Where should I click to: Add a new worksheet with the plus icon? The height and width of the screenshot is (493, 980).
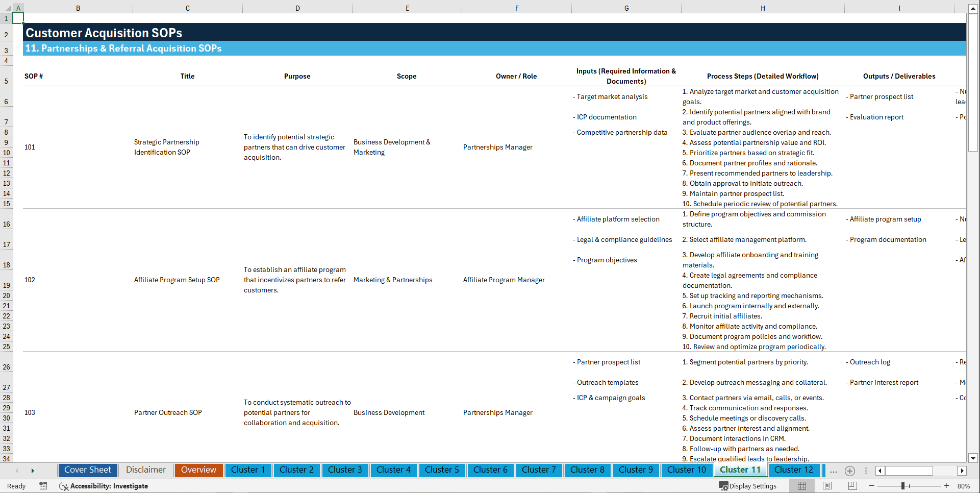click(x=849, y=471)
